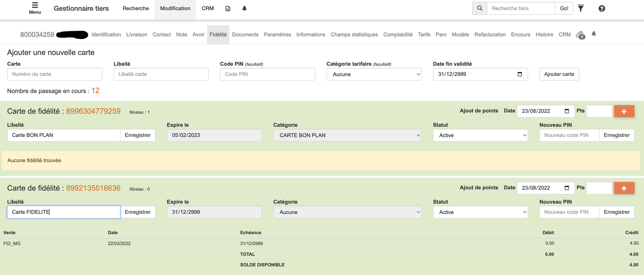Open calendar picker in Date fin validité
644x275 pixels.
pos(520,74)
